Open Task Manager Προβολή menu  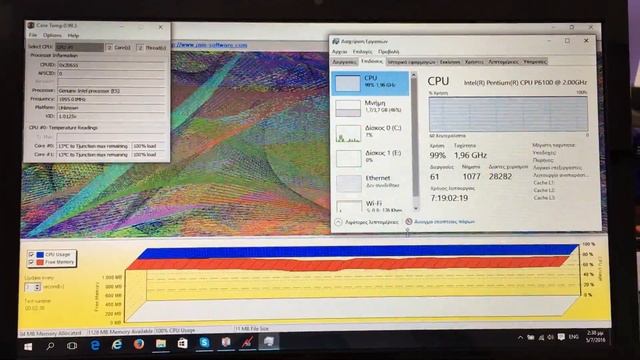click(x=389, y=52)
